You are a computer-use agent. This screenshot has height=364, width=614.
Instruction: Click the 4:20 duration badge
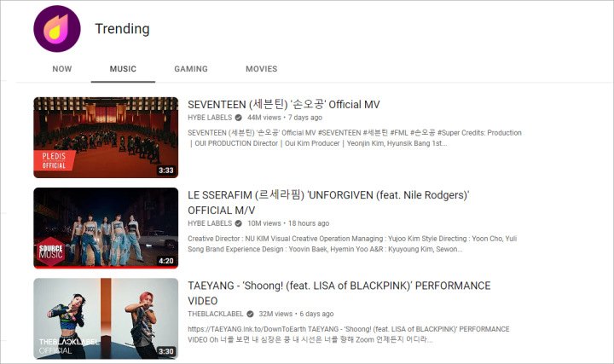[x=166, y=261]
